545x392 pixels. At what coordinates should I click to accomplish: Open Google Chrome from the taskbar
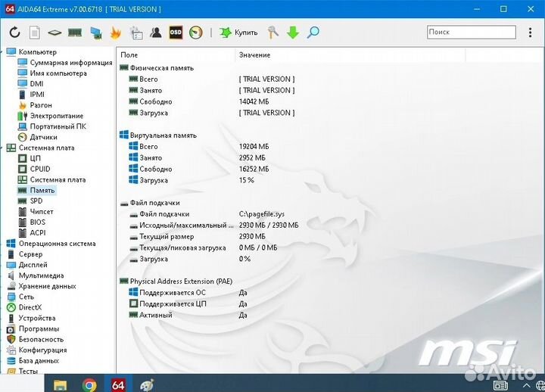pyautogui.click(x=89, y=384)
